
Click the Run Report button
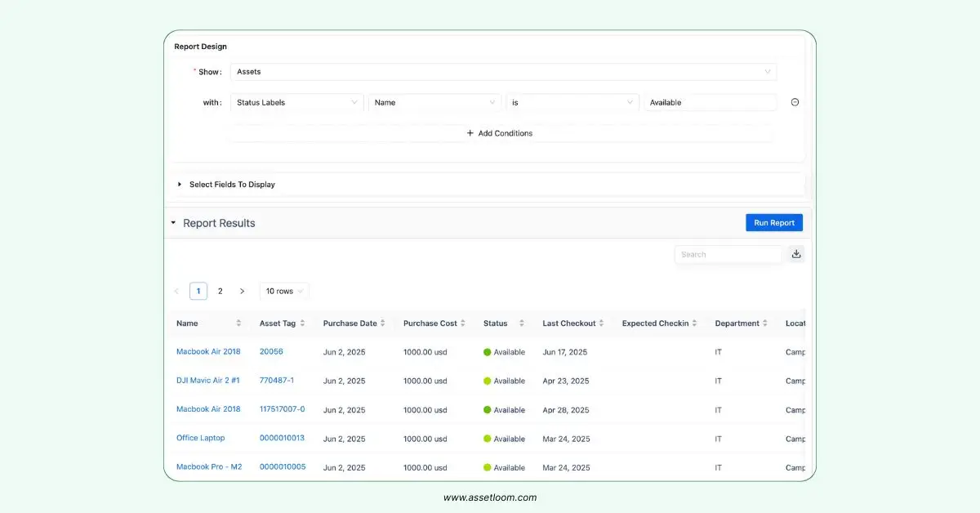pyautogui.click(x=774, y=222)
